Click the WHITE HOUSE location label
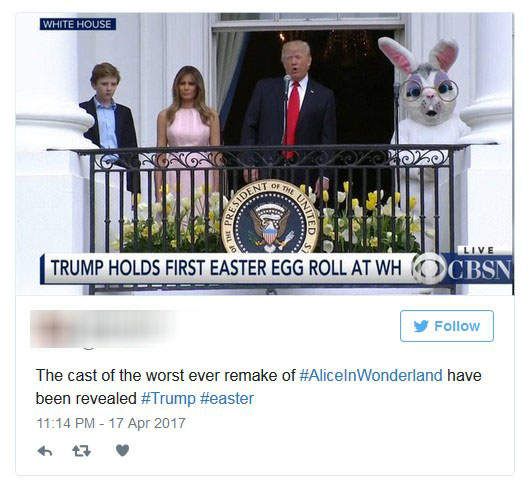Screen dimensions: 532x490 tap(78, 24)
